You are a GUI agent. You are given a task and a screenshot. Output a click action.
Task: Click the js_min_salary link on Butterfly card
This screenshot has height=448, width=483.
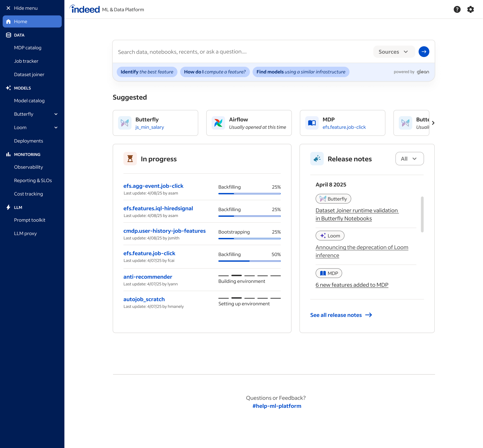[150, 127]
